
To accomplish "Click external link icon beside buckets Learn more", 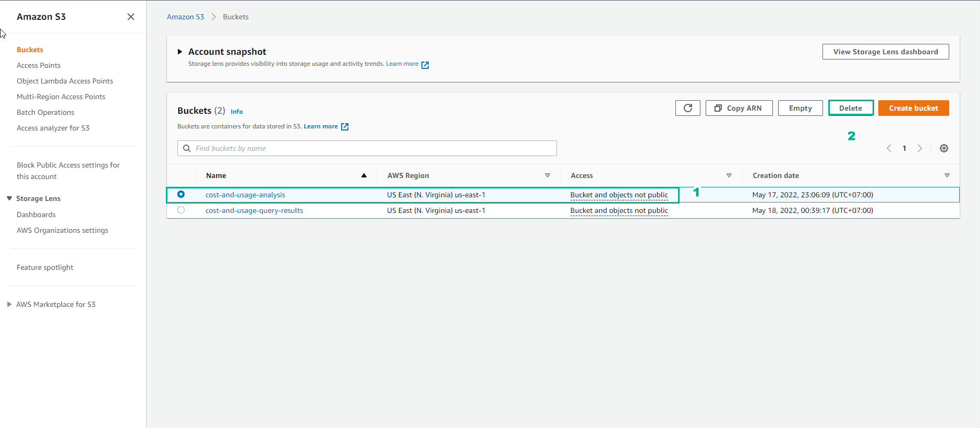I will 345,127.
